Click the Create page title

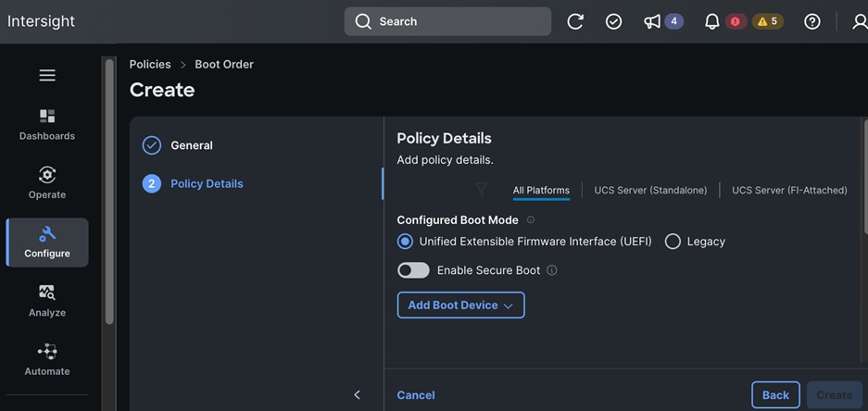click(162, 90)
